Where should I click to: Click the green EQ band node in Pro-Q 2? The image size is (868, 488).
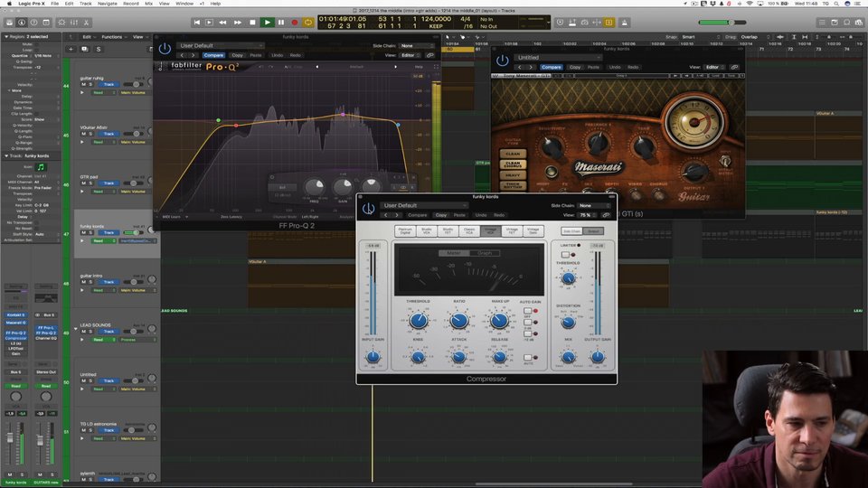[219, 120]
